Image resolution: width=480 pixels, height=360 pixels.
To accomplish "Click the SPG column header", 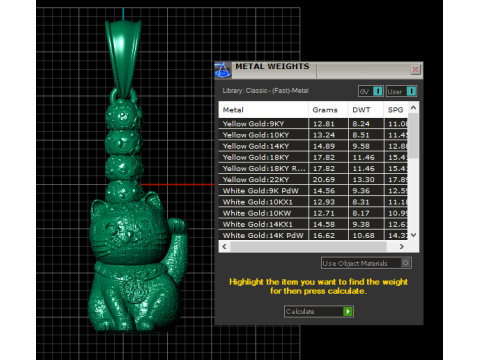I will pos(396,110).
